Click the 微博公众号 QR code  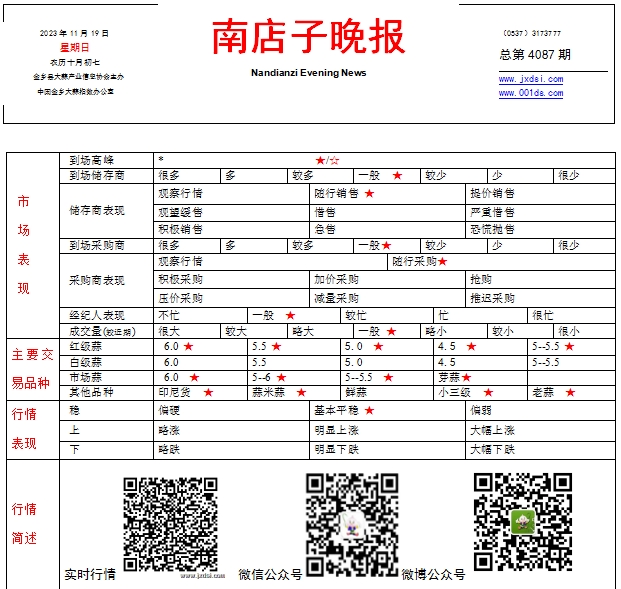(x=523, y=522)
